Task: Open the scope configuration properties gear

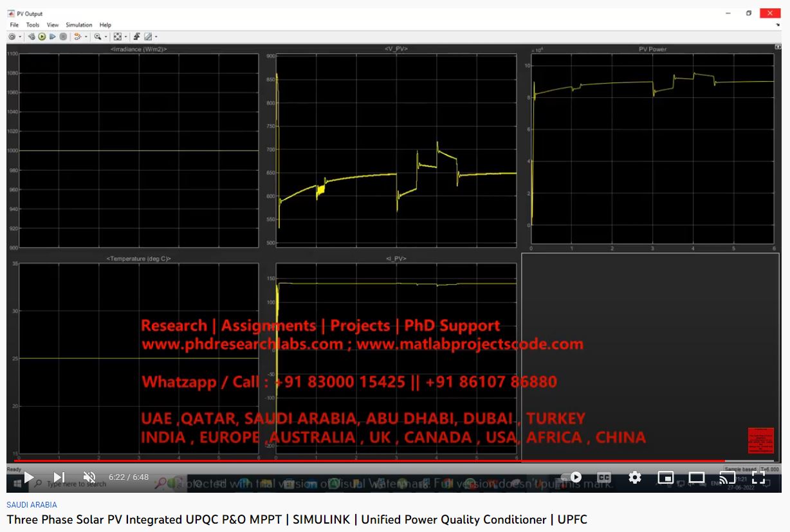Action: pos(12,37)
